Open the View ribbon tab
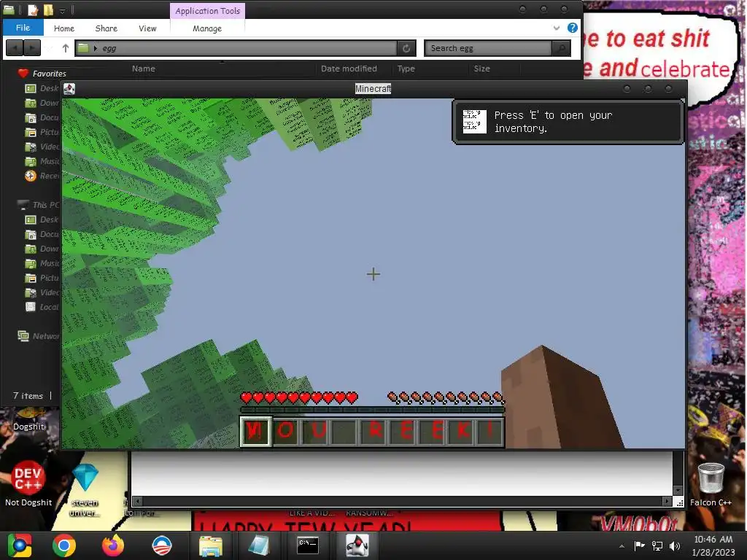This screenshot has height=560, width=747. tap(147, 28)
